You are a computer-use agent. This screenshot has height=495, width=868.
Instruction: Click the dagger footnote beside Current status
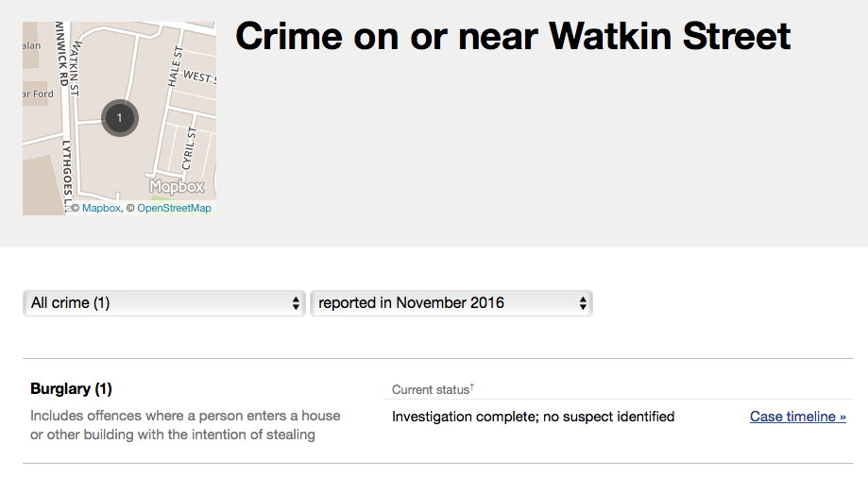click(471, 387)
